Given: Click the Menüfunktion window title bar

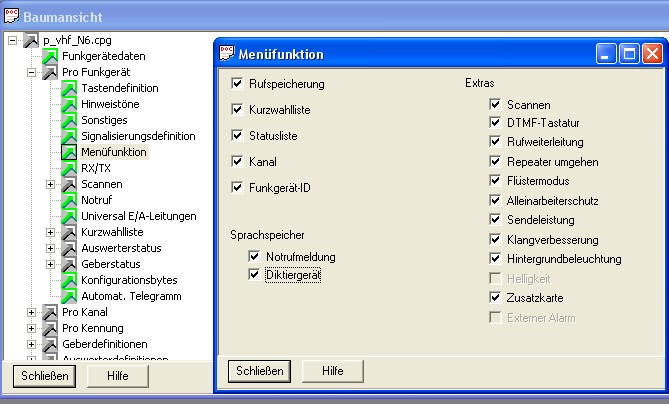Looking at the screenshot, I should pos(400,54).
